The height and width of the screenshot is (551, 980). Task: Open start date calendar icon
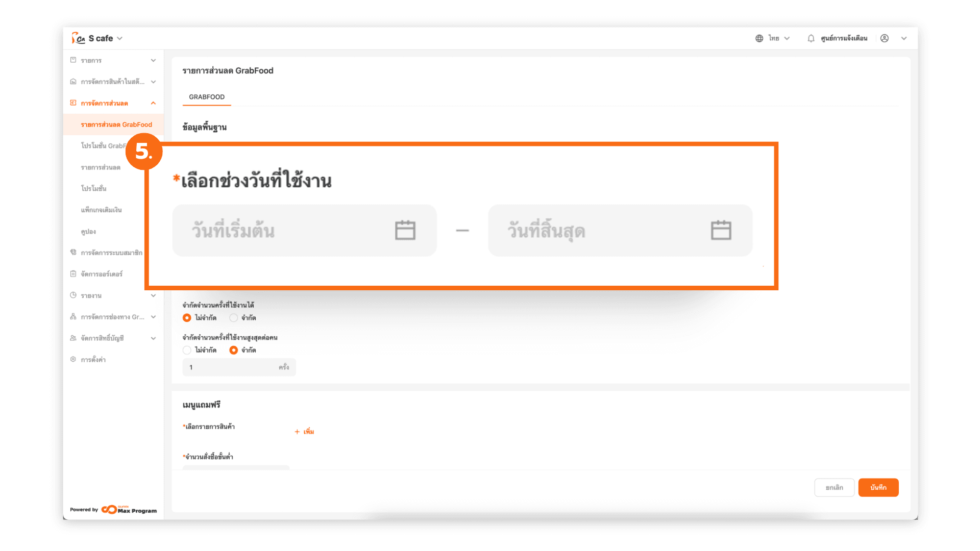tap(405, 230)
